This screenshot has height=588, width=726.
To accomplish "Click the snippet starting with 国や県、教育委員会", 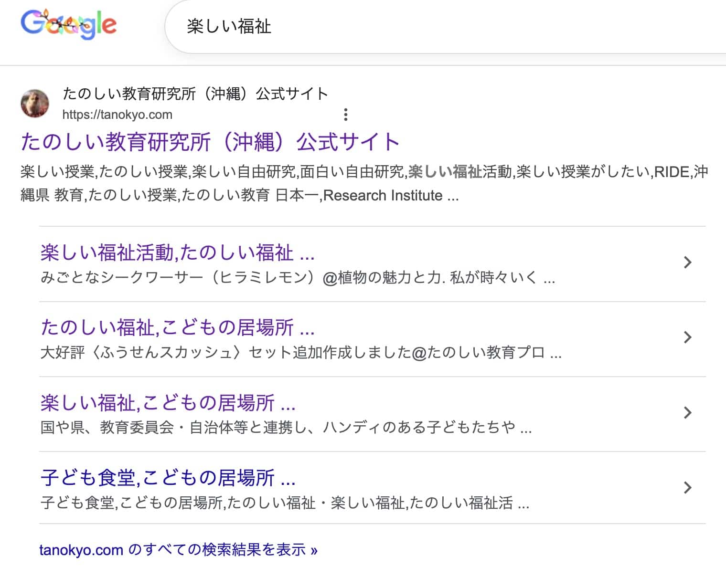I will click(x=286, y=427).
